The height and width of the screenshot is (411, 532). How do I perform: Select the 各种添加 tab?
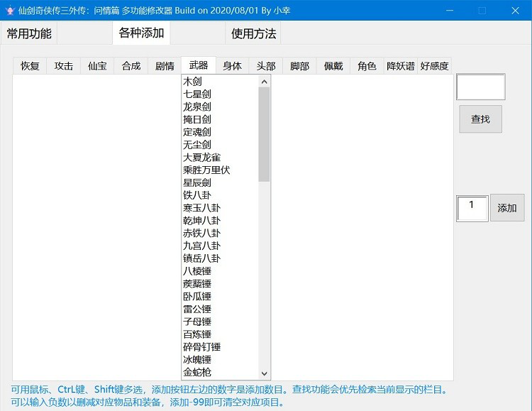(141, 33)
